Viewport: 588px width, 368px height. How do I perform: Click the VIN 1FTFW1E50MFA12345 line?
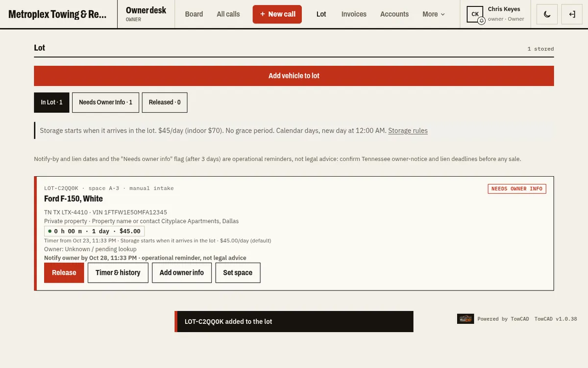click(105, 212)
